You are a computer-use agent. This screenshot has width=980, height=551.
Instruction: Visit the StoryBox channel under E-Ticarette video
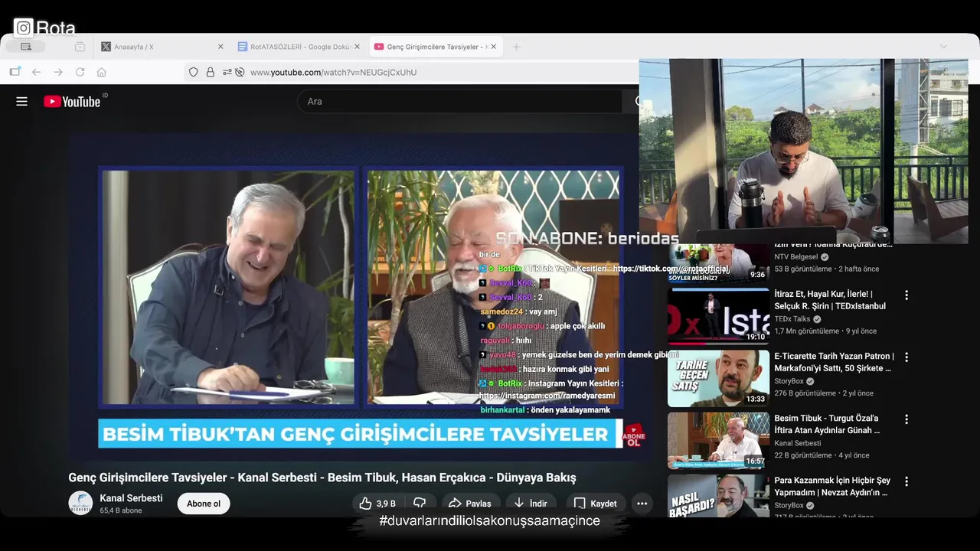789,381
